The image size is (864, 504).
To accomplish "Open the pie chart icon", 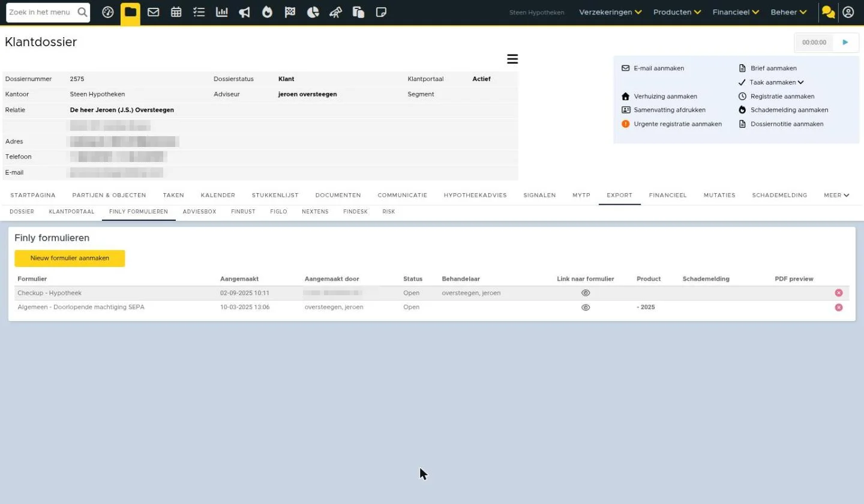I will [313, 12].
